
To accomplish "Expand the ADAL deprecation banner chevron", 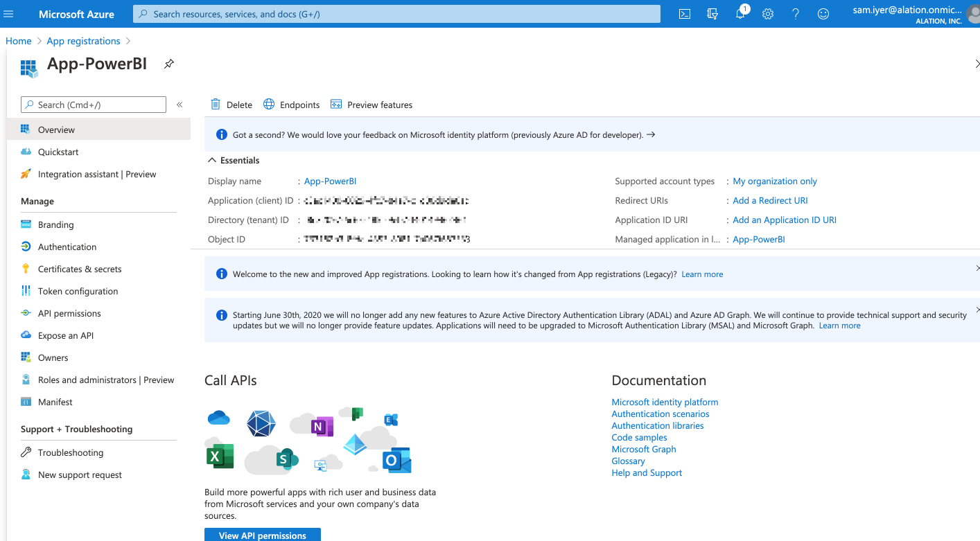I will click(x=977, y=310).
